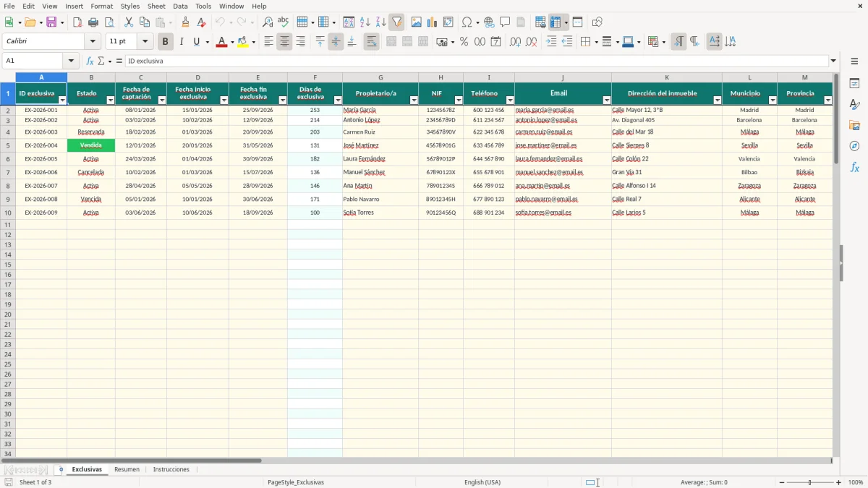Click the Increase indent icon
The image size is (868, 488).
click(551, 42)
